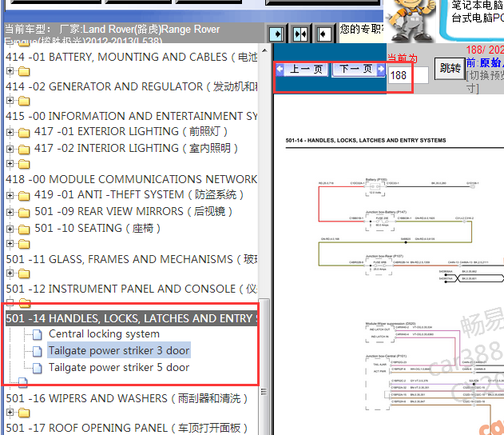
Task: Expand 501-09 REAR VIEW MIRRORS node
Action: pyautogui.click(x=10, y=213)
